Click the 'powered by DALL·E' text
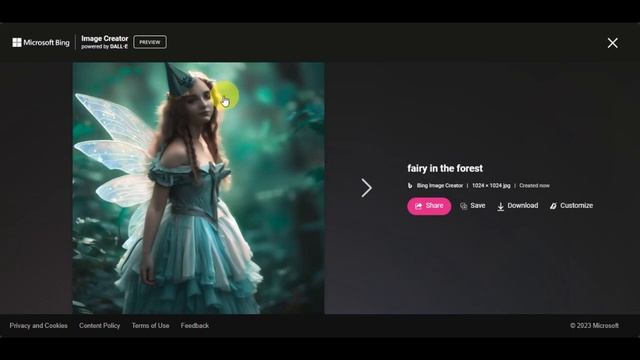Screen dimensions: 640x360 (104, 47)
